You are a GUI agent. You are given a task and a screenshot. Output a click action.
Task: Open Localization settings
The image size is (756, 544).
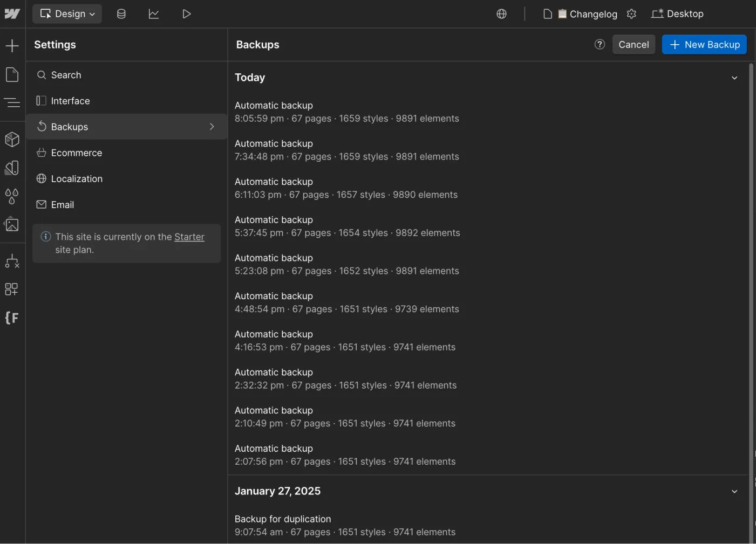77,178
